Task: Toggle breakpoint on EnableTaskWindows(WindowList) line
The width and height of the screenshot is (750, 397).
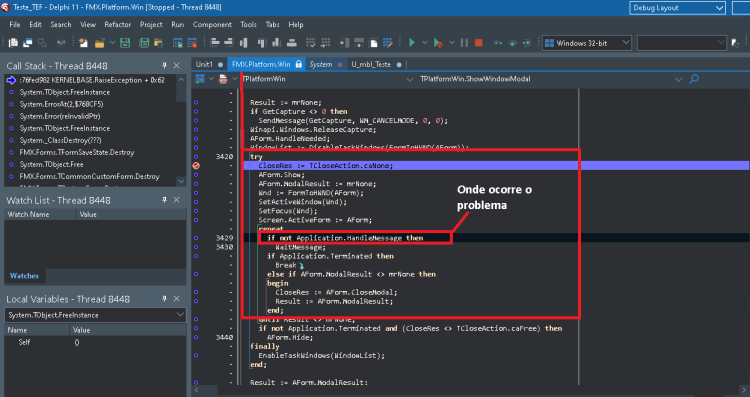Action: 196,356
